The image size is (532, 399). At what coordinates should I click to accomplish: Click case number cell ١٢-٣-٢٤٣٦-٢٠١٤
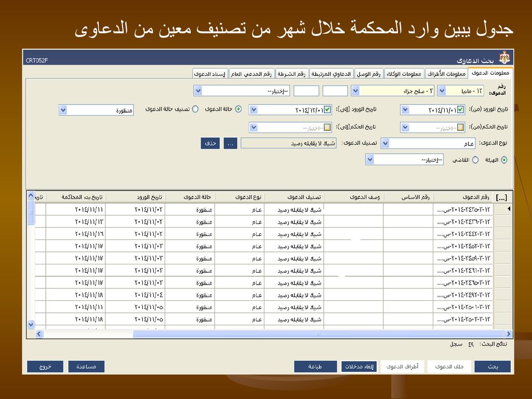(x=463, y=222)
